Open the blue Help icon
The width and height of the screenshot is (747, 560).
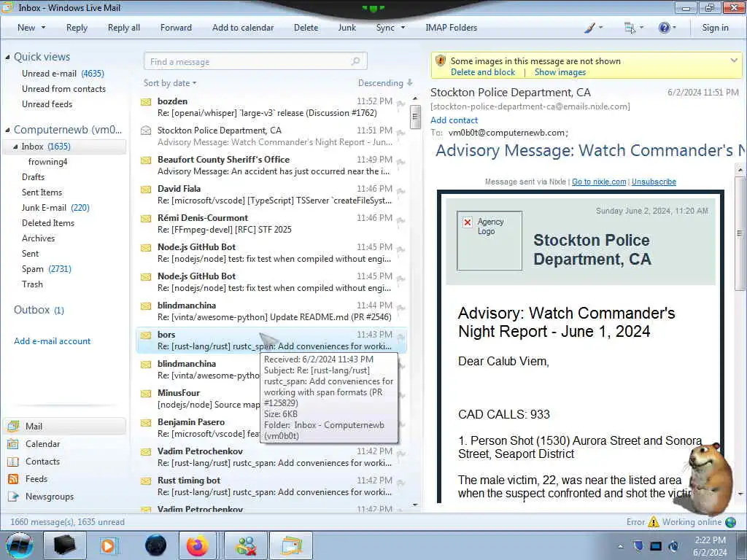(664, 28)
